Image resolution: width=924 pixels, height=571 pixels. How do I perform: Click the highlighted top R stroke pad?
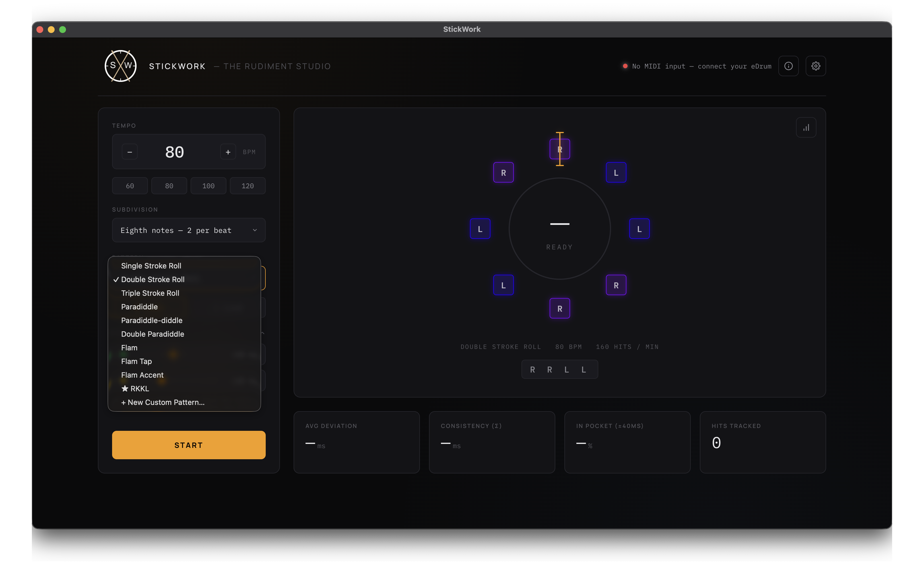560,149
